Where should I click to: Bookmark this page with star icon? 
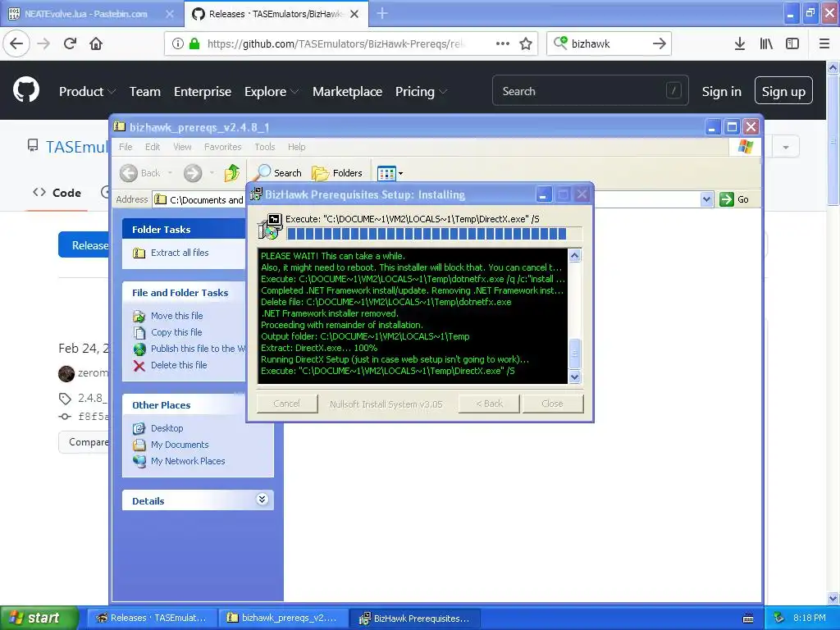pos(526,43)
